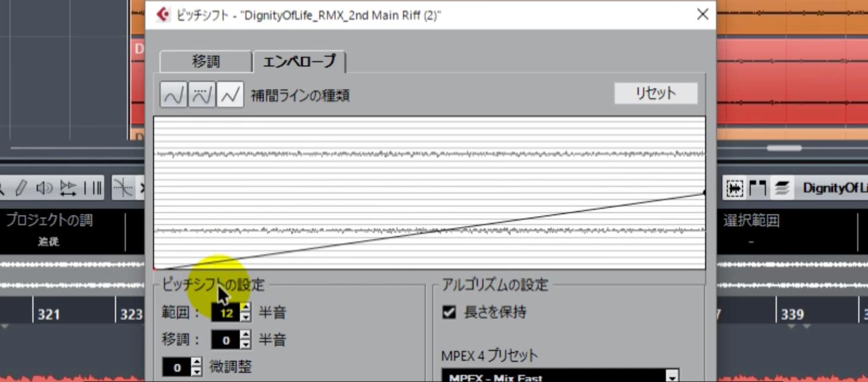The image size is (868, 382).
Task: Select the scrub tool with double arrows
Action: tap(68, 188)
